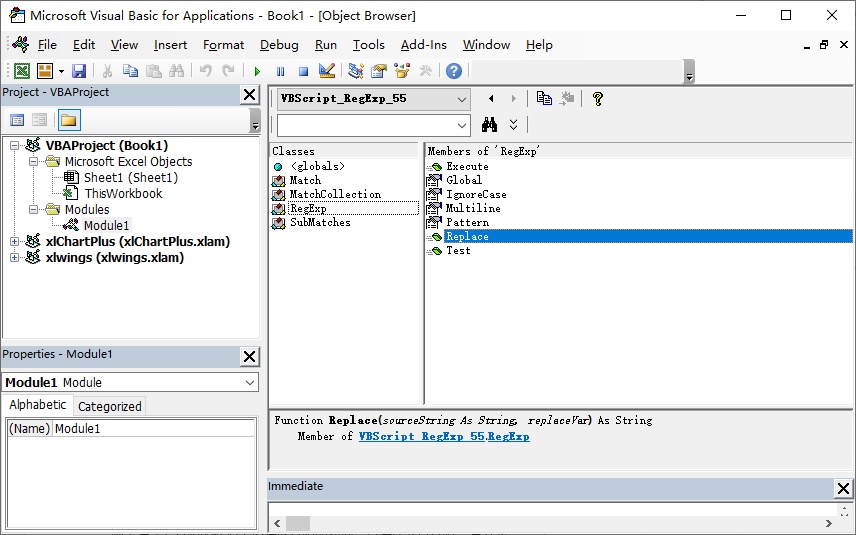Screen dimensions: 856x535
Task: Click the blue Help question mark icon
Action: [454, 71]
